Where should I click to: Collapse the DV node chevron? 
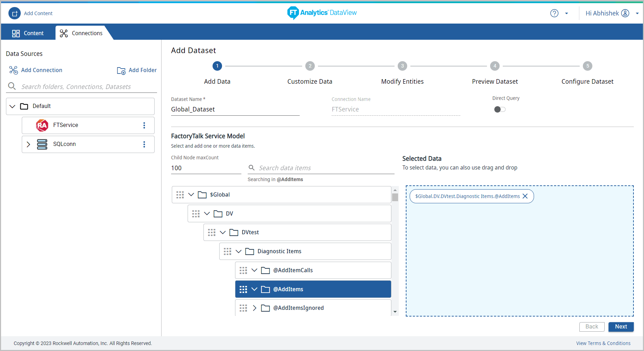click(x=207, y=213)
